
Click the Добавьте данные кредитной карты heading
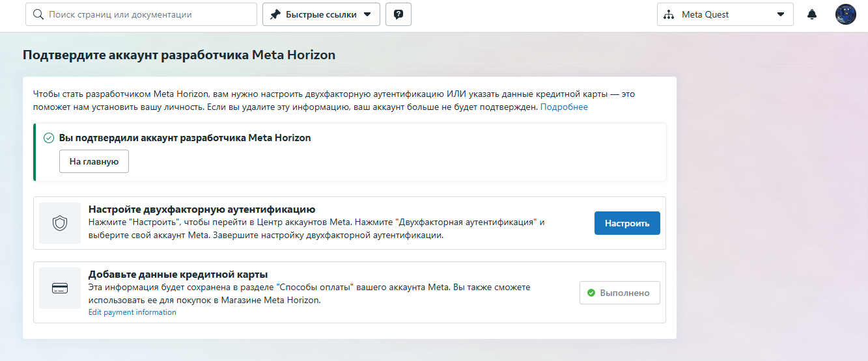[178, 274]
